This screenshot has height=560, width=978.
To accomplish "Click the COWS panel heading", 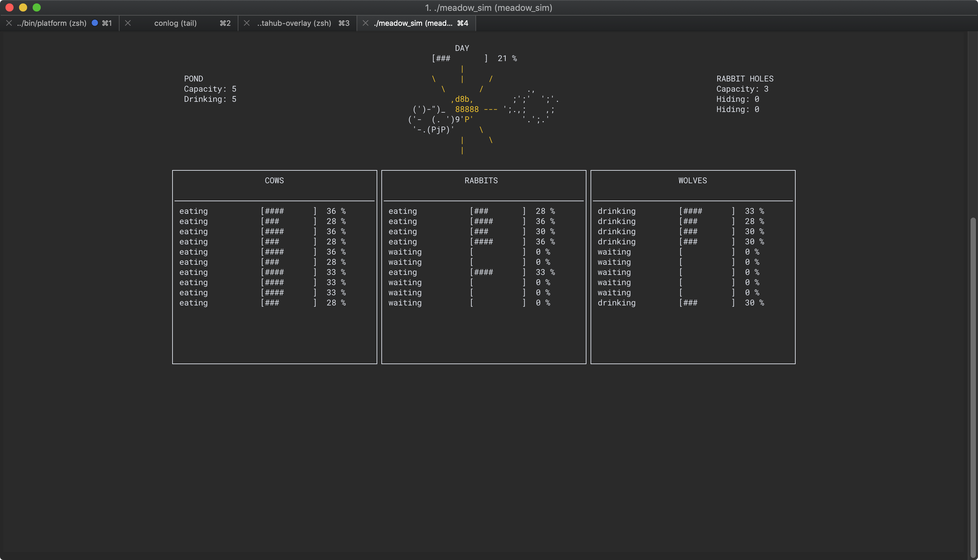I will [274, 180].
